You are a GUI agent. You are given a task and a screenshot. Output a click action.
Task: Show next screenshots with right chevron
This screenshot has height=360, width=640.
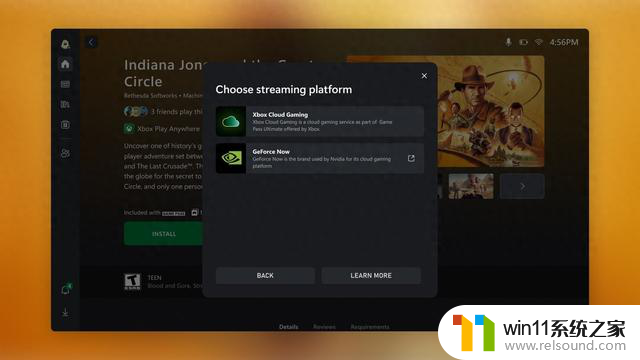(x=522, y=186)
